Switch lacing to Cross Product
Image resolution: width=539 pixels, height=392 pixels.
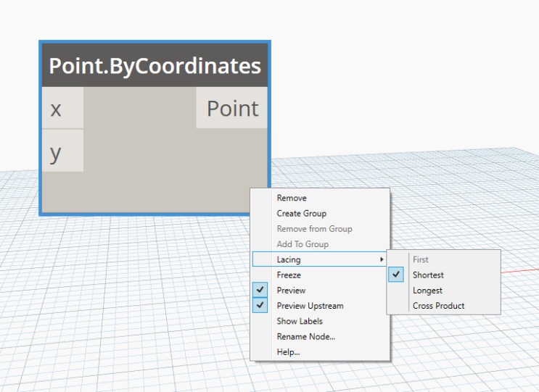[438, 306]
